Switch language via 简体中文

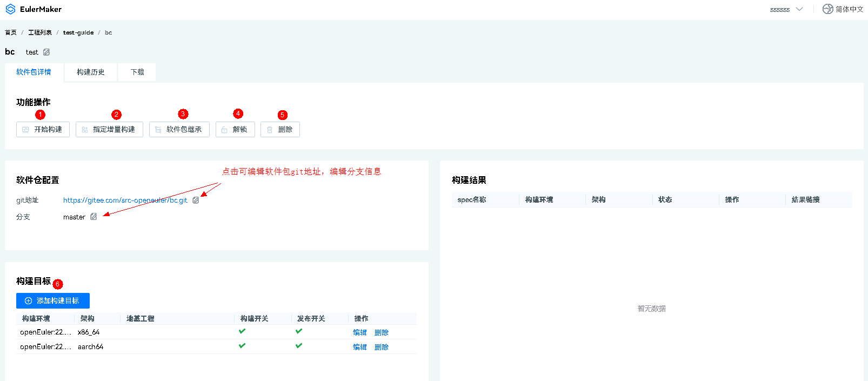849,9
